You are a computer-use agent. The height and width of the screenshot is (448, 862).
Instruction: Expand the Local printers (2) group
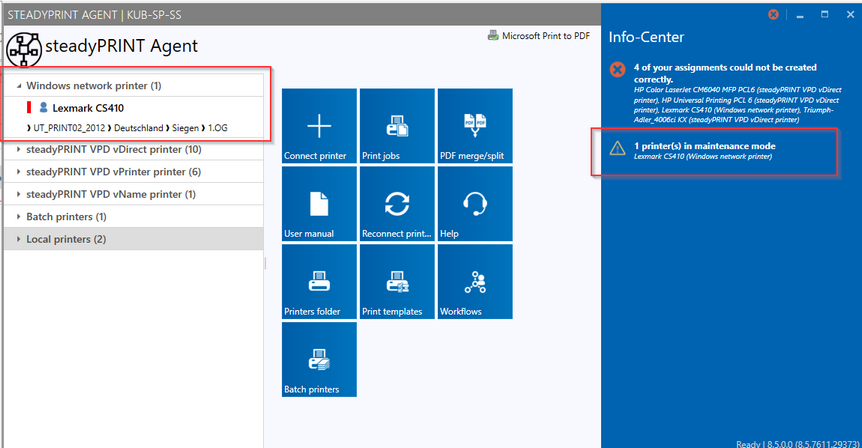19,239
